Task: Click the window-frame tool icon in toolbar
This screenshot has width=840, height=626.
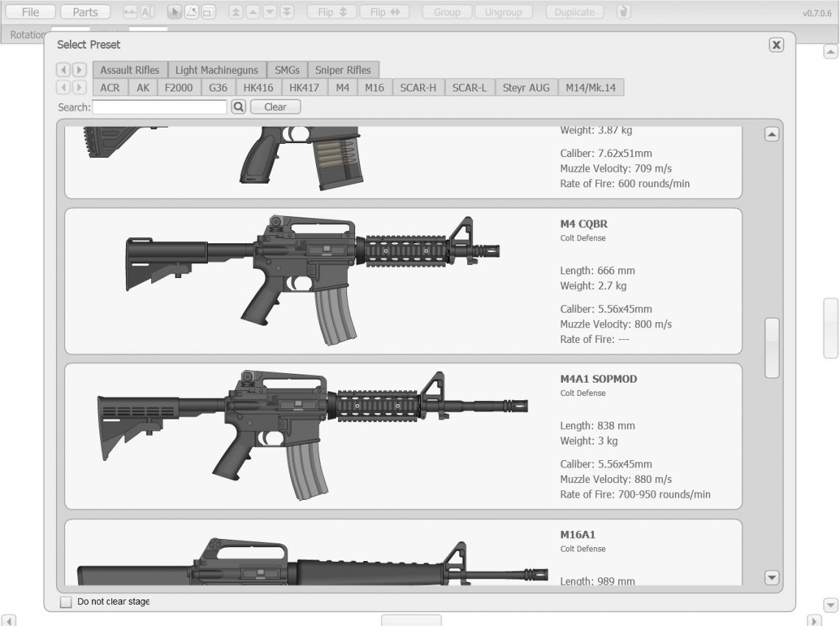Action: click(x=209, y=12)
